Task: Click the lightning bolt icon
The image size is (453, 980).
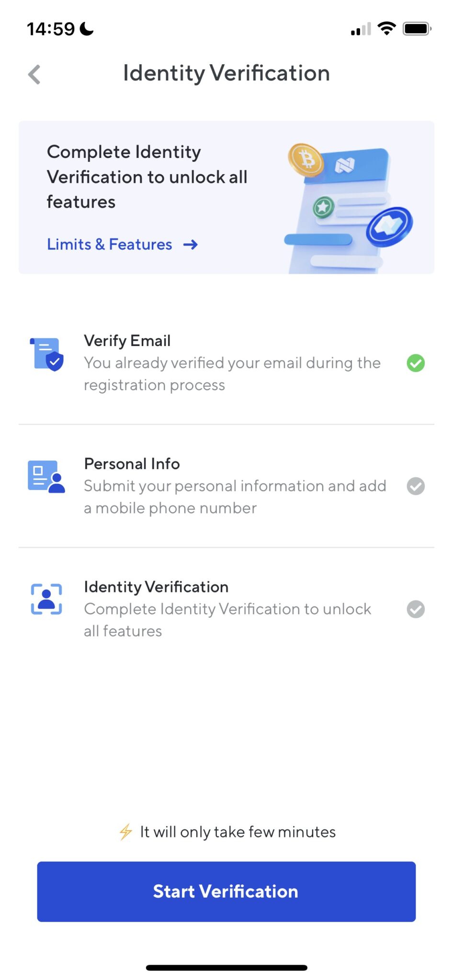Action: click(125, 832)
